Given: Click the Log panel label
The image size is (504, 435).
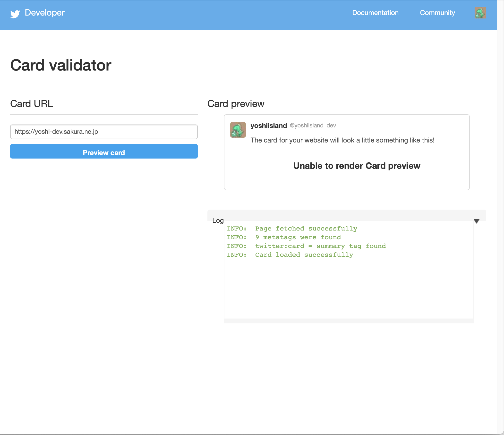Looking at the screenshot, I should tap(218, 221).
